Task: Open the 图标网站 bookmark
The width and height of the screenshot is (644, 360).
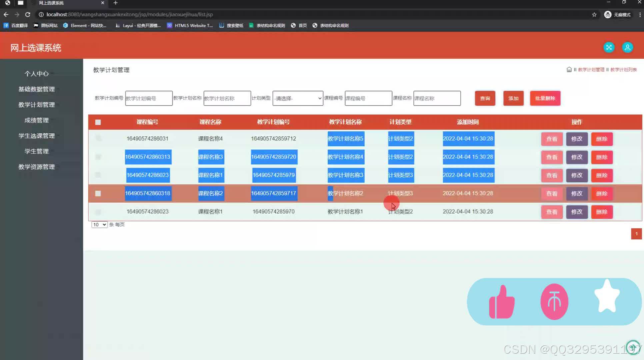Action: tap(46, 25)
